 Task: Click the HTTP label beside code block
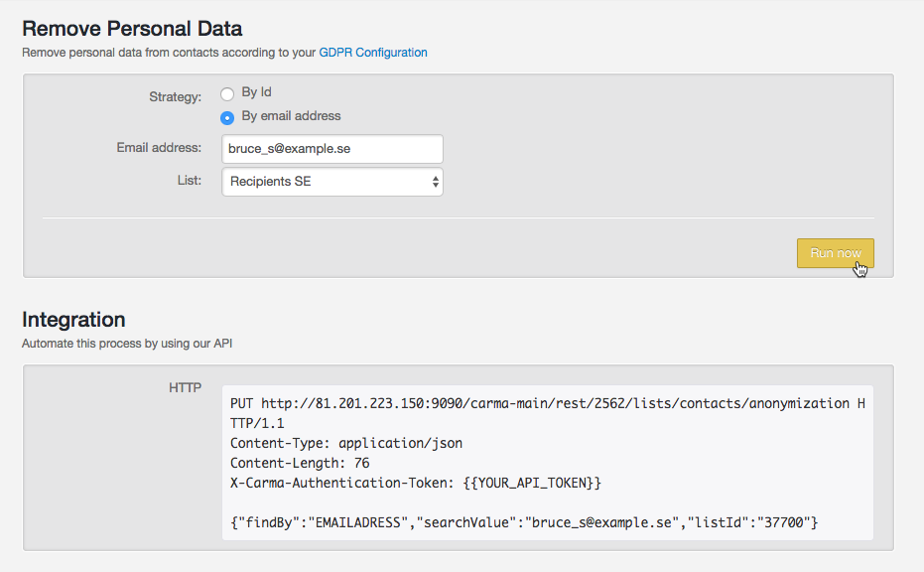click(x=185, y=387)
